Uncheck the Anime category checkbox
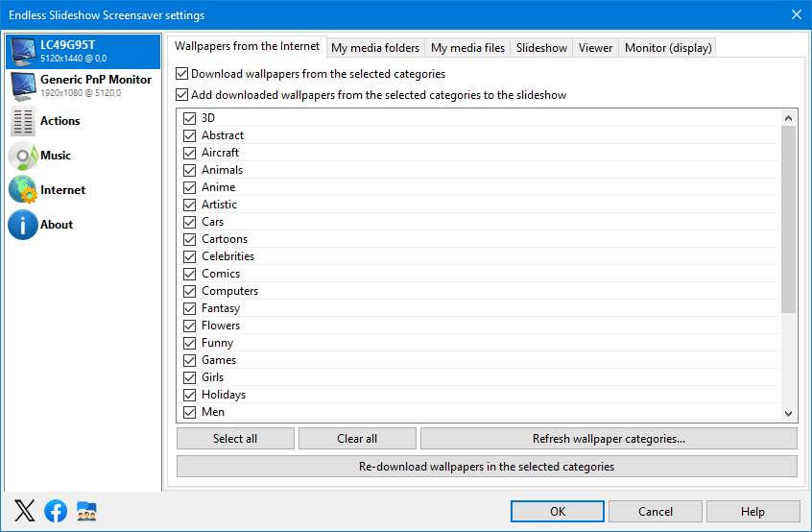The width and height of the screenshot is (812, 532). click(x=189, y=187)
